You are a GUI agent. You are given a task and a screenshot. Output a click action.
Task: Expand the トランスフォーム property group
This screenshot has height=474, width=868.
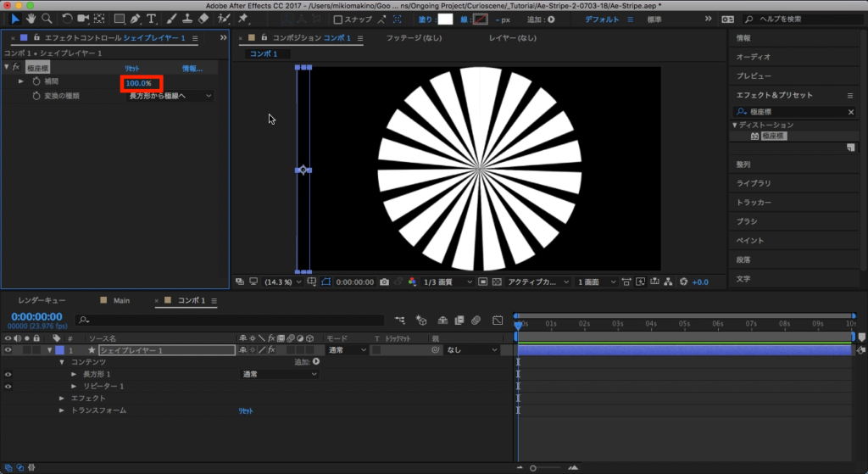pos(62,410)
